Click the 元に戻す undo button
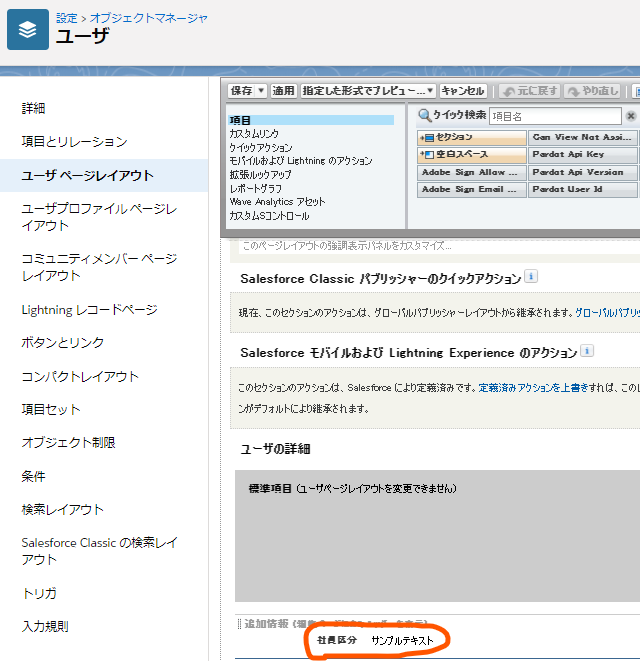Screen dimensions: 640x661 click(530, 91)
